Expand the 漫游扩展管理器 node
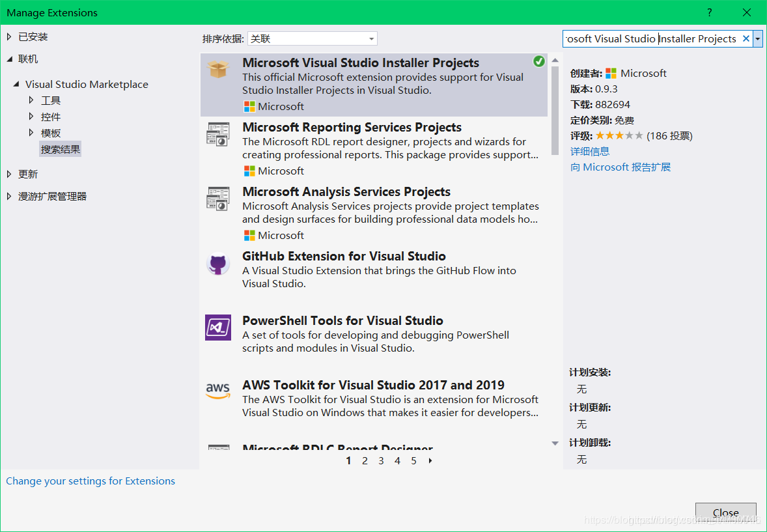 pos(9,196)
